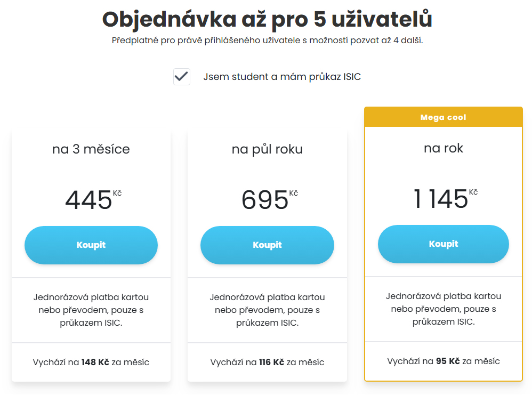Purchase the yearly plan for 1 145 Kč
The height and width of the screenshot is (395, 532).
point(443,244)
